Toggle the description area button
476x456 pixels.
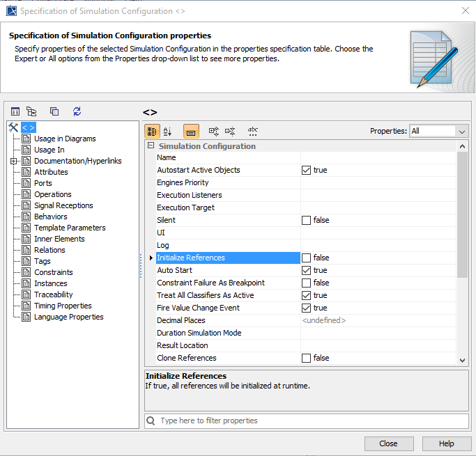tap(191, 131)
